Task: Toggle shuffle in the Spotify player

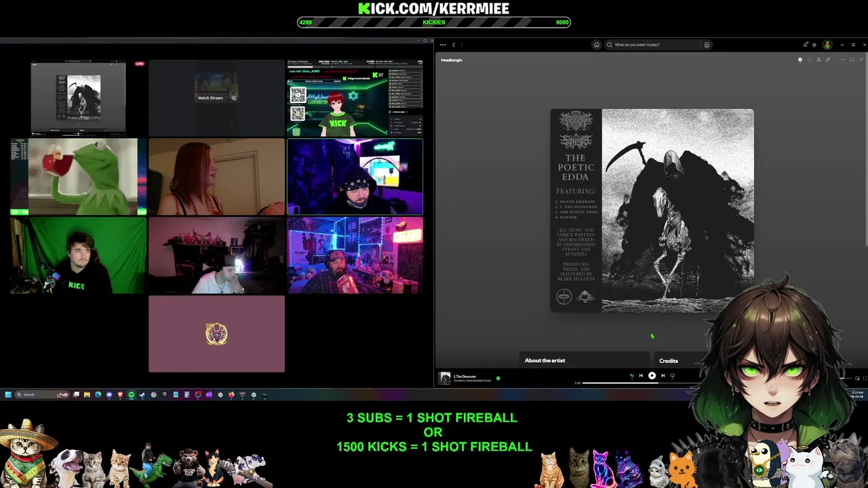Action: (x=631, y=375)
